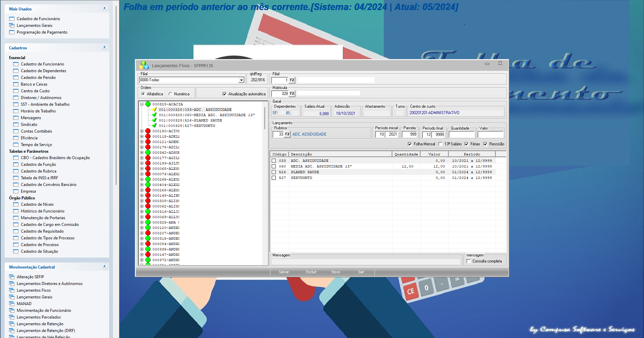Open Cadastro de Funcionário in Mais Usados
Screen dimensions: 644x338
(38, 19)
